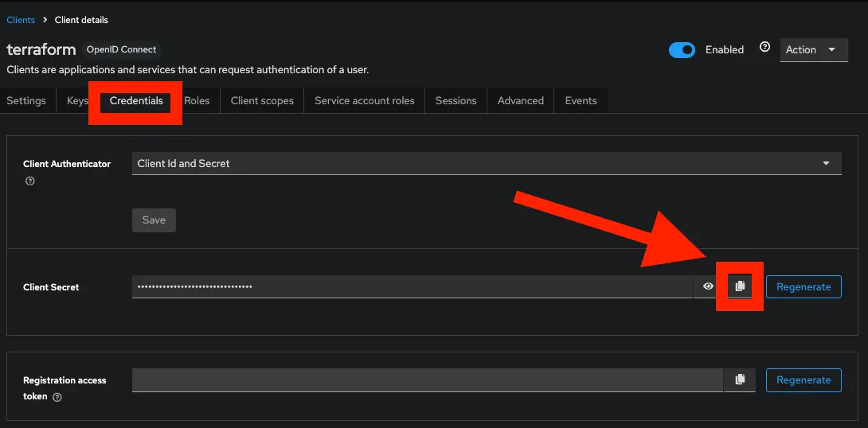Switch to the Settings tab
The height and width of the screenshot is (428, 868).
click(26, 101)
